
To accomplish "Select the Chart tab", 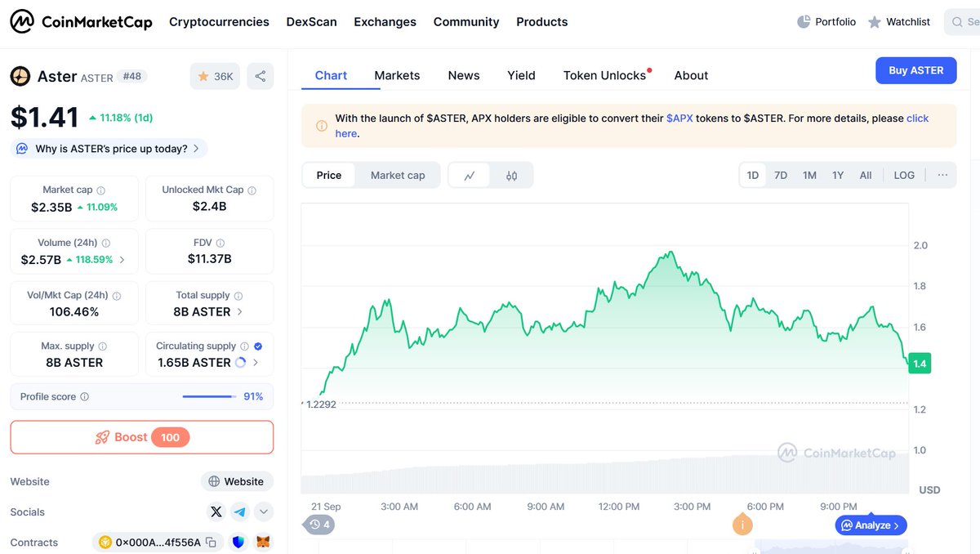I will 331,75.
